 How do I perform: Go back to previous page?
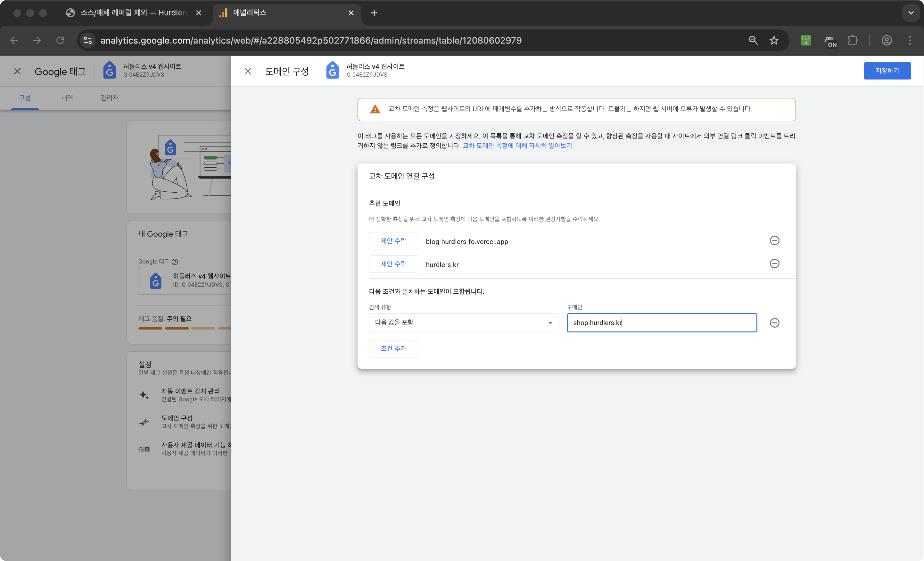[x=14, y=40]
